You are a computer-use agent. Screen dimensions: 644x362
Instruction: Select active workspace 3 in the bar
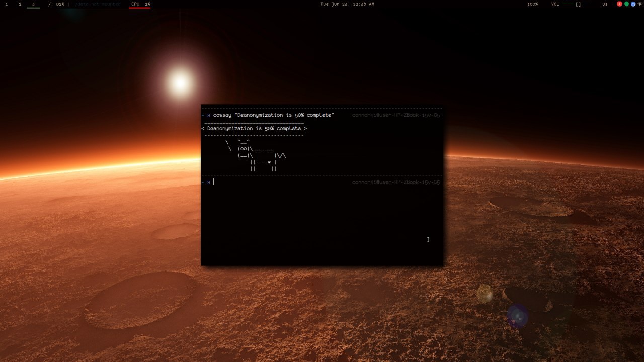click(33, 4)
